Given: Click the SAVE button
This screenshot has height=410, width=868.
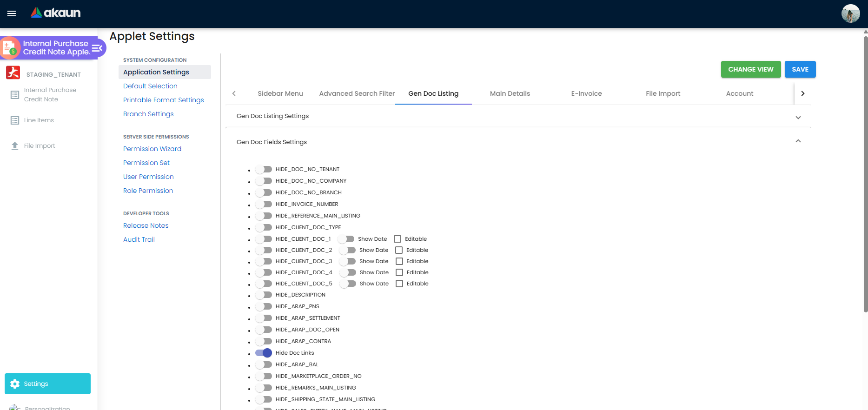Looking at the screenshot, I should [x=800, y=69].
